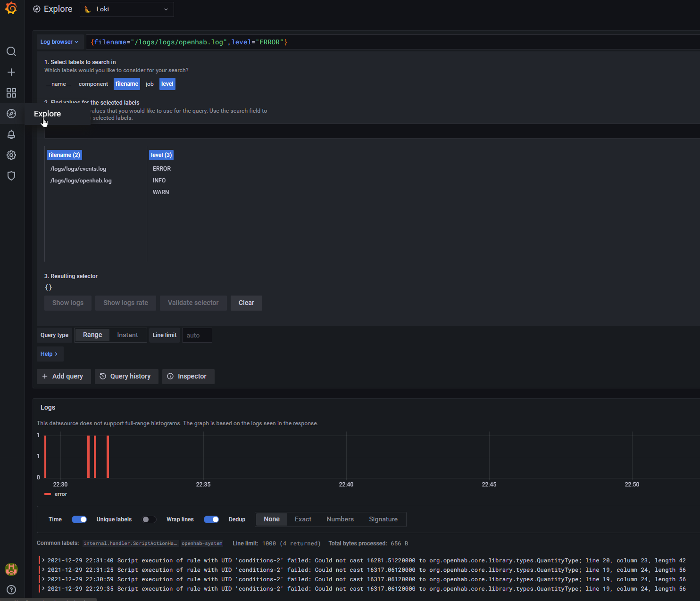
Task: Open the Server Admin shield icon
Action: (x=11, y=176)
